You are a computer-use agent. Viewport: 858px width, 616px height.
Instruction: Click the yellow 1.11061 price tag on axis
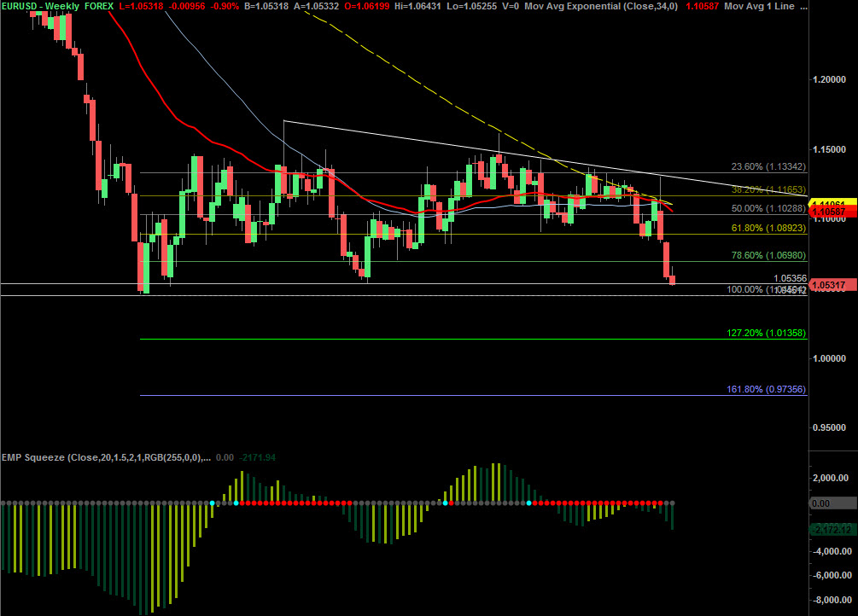[832, 204]
